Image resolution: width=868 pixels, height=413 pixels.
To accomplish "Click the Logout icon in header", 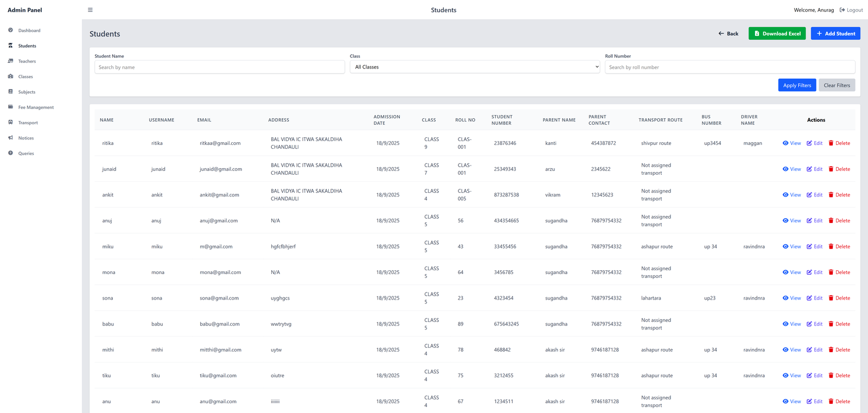I will (x=843, y=10).
